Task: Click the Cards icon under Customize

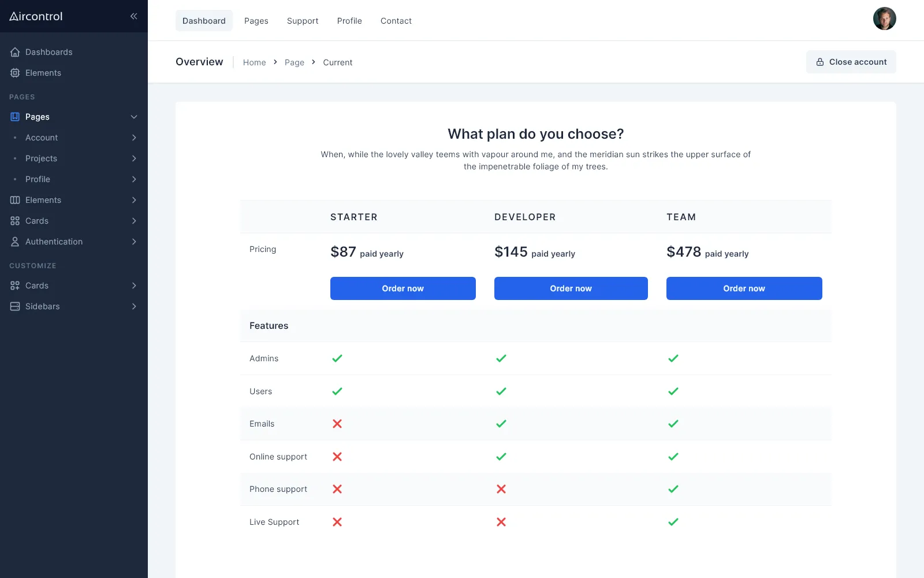Action: click(x=15, y=286)
